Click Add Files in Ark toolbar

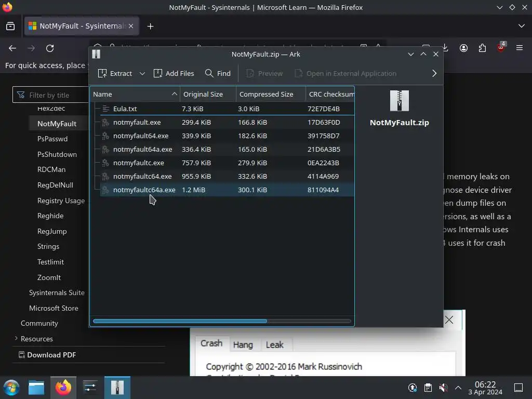click(x=174, y=73)
